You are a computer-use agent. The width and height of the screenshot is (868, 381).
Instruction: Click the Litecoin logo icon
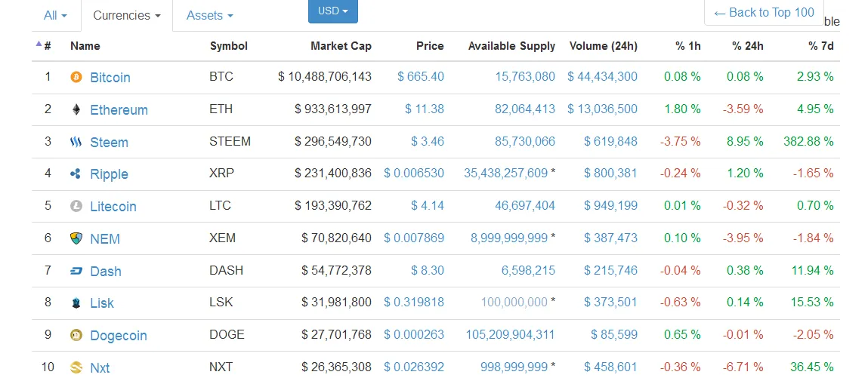point(76,206)
